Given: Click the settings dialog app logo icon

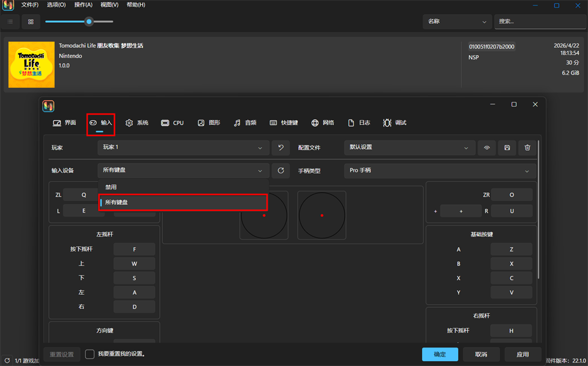Looking at the screenshot, I should click(48, 106).
